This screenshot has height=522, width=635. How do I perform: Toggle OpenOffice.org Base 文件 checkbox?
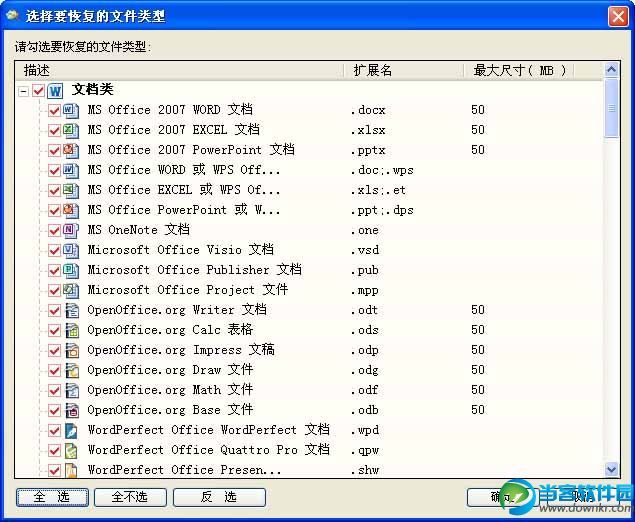click(x=54, y=410)
